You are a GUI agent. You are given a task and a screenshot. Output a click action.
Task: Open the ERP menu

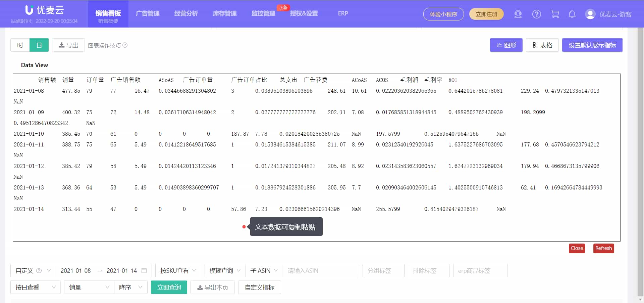[343, 13]
